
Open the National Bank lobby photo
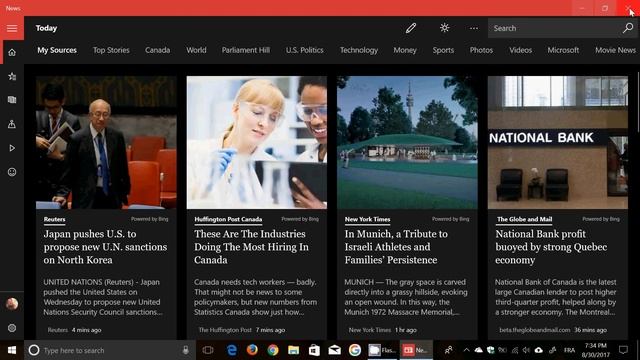[558, 142]
